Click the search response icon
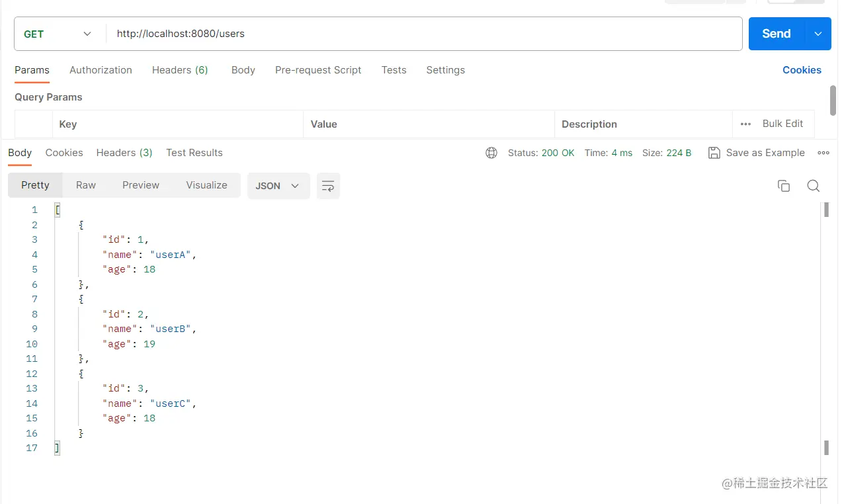Screen dimensions: 842x504 point(814,186)
